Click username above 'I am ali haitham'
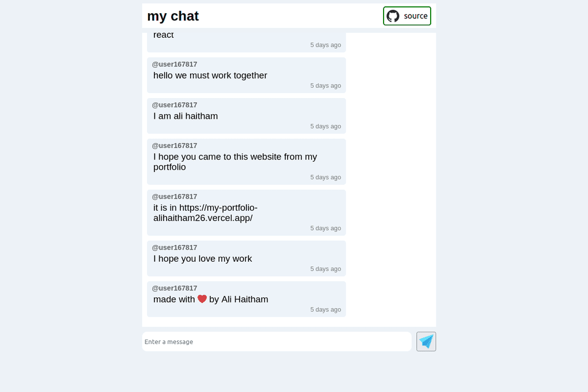This screenshot has width=588, height=392. pyautogui.click(x=175, y=105)
